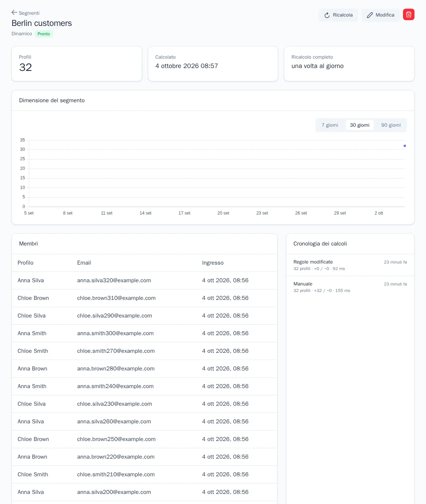Click the Profilo column header

tap(26, 263)
